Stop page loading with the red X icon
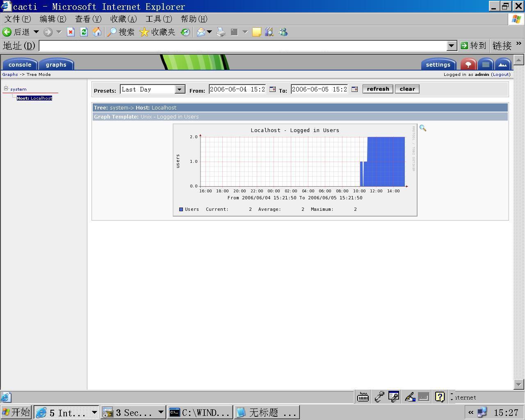This screenshot has height=420, width=525. (71, 32)
